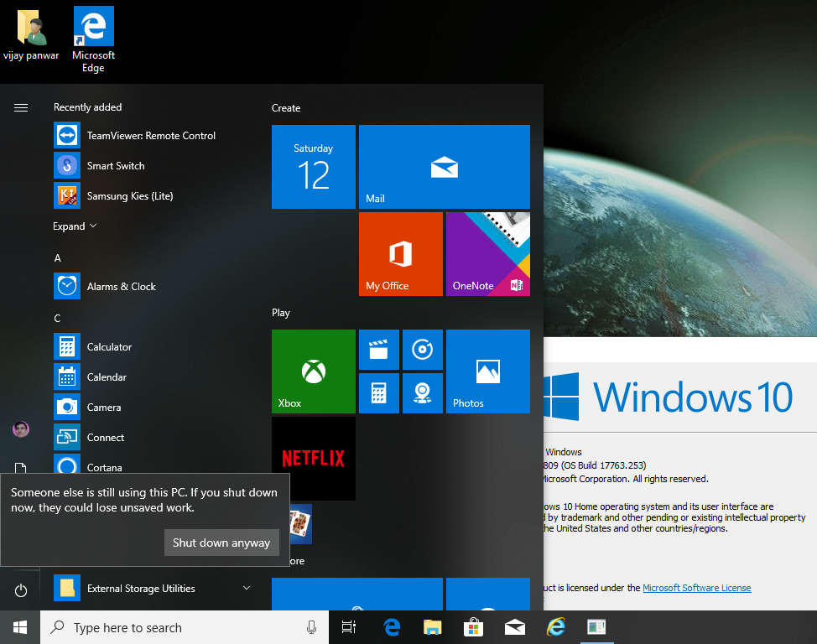Expand the Recently added apps list
817x644 pixels.
75,226
